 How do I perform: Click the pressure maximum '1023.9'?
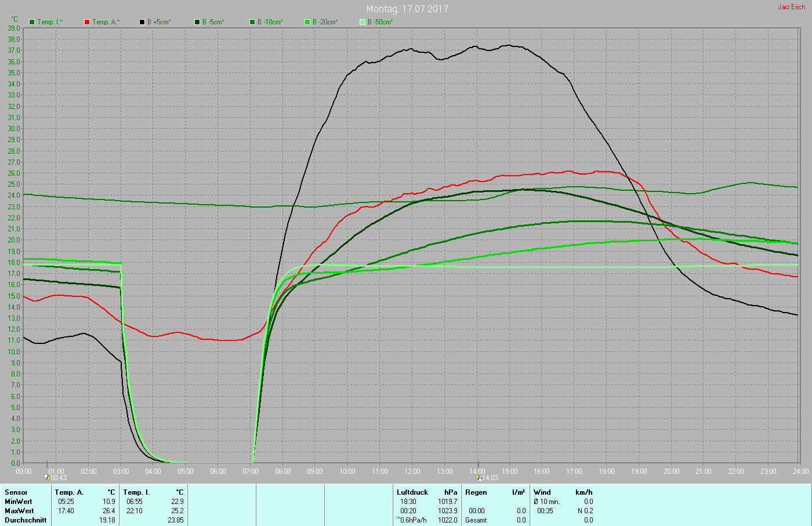[x=448, y=511]
